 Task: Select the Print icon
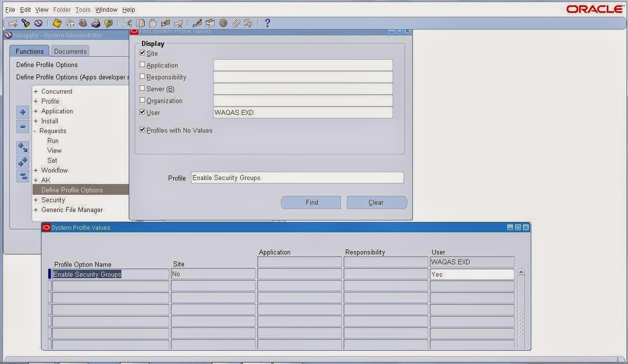[97, 23]
